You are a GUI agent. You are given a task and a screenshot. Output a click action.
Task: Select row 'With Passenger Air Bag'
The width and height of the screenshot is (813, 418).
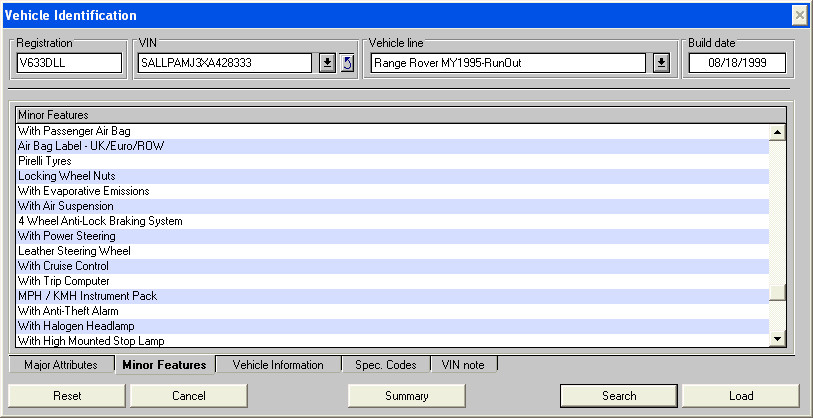(393, 131)
